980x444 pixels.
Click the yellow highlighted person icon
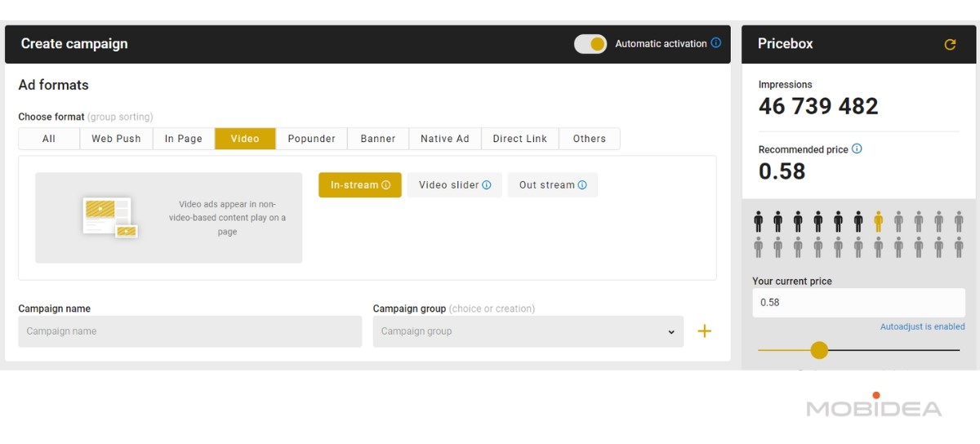[x=879, y=221]
